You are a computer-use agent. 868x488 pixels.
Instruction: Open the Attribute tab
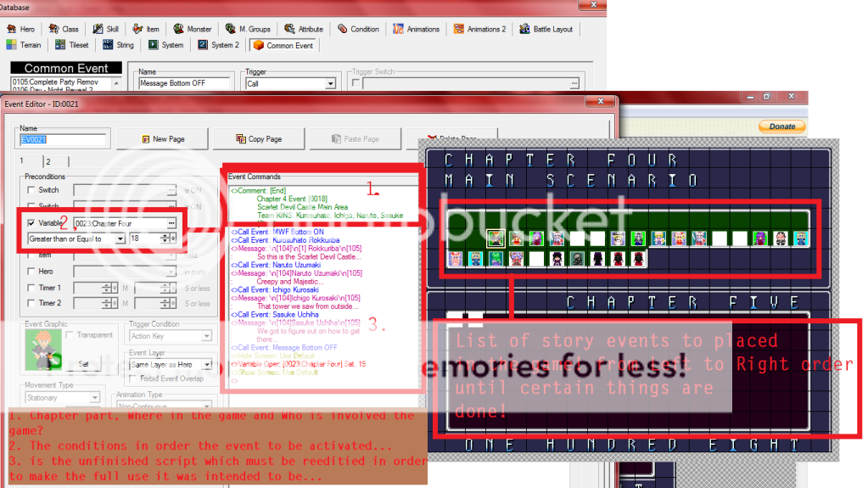304,29
